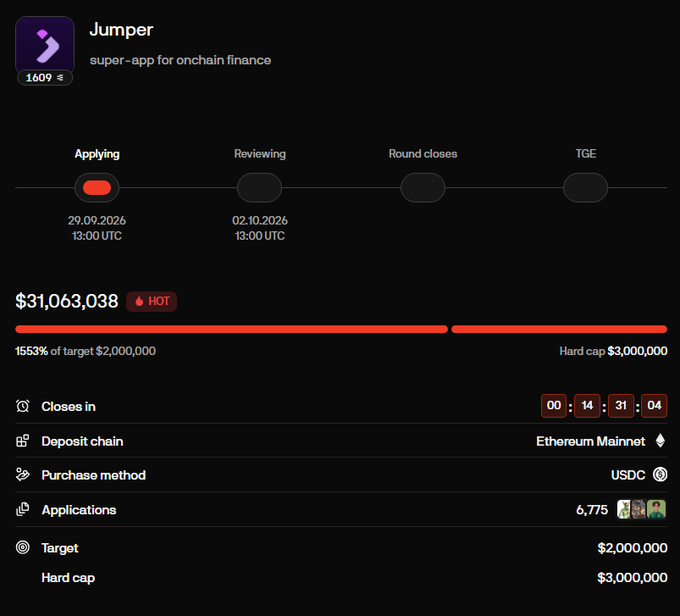Image resolution: width=680 pixels, height=616 pixels.
Task: Click the countdown seconds box 04
Action: tap(654, 406)
